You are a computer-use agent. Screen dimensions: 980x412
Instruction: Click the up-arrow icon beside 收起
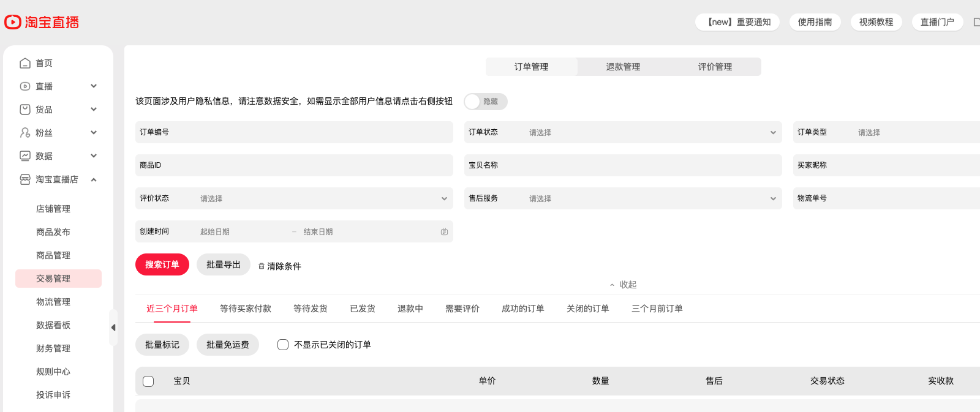point(612,285)
